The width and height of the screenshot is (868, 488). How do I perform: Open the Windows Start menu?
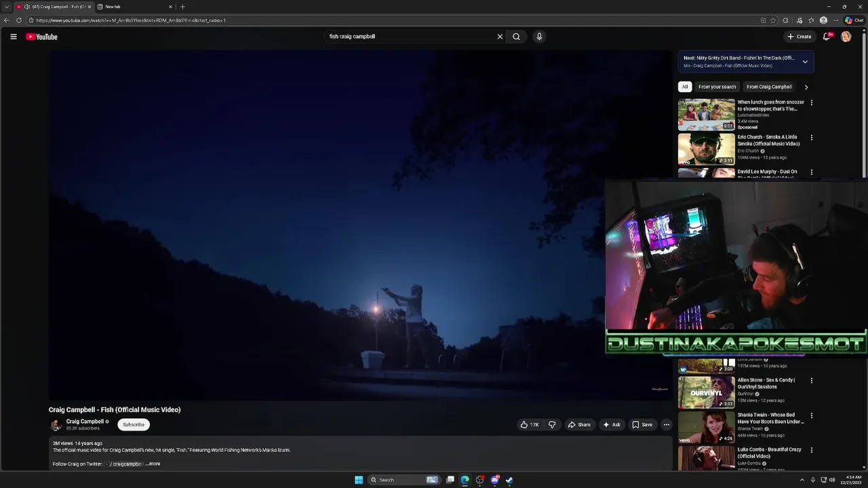[359, 480]
